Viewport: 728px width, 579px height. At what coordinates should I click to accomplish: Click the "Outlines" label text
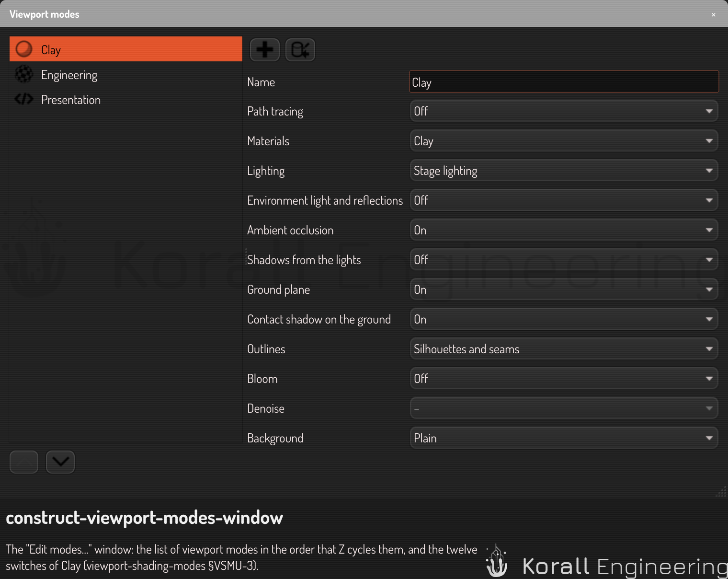(266, 349)
